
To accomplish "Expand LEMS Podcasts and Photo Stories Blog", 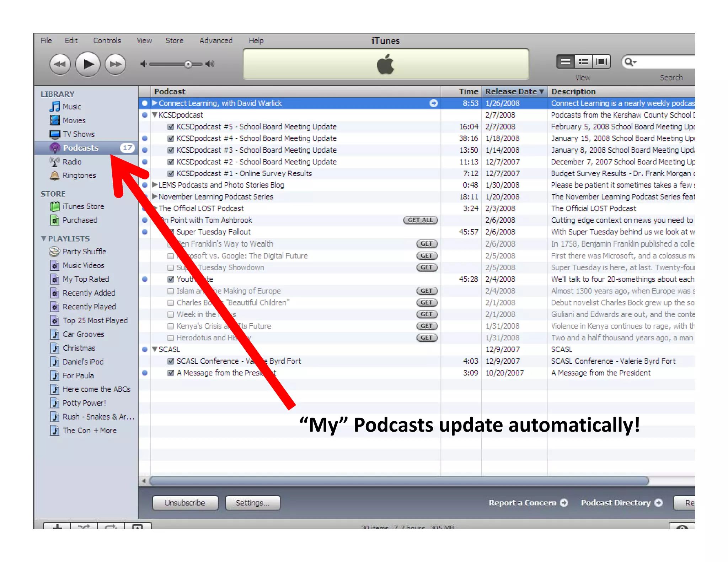I will coord(155,185).
